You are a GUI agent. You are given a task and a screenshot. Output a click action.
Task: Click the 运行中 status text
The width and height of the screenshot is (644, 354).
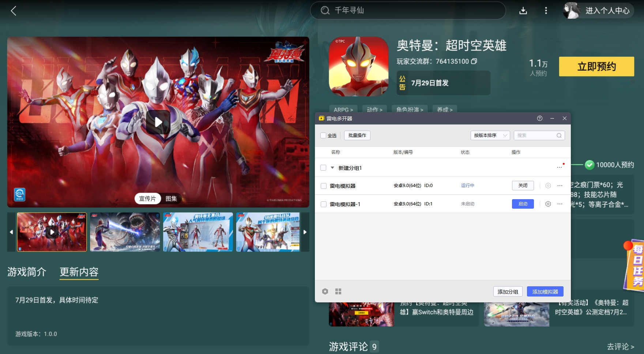(x=468, y=186)
